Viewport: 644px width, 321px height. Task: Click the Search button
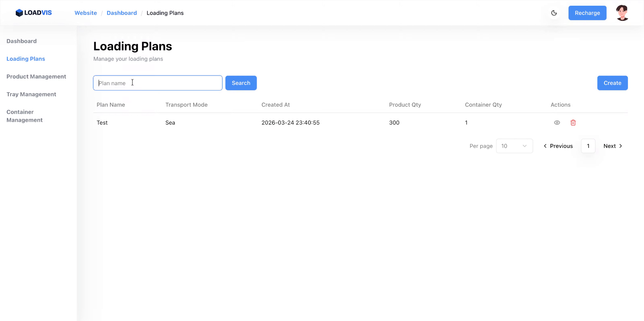coord(241,83)
